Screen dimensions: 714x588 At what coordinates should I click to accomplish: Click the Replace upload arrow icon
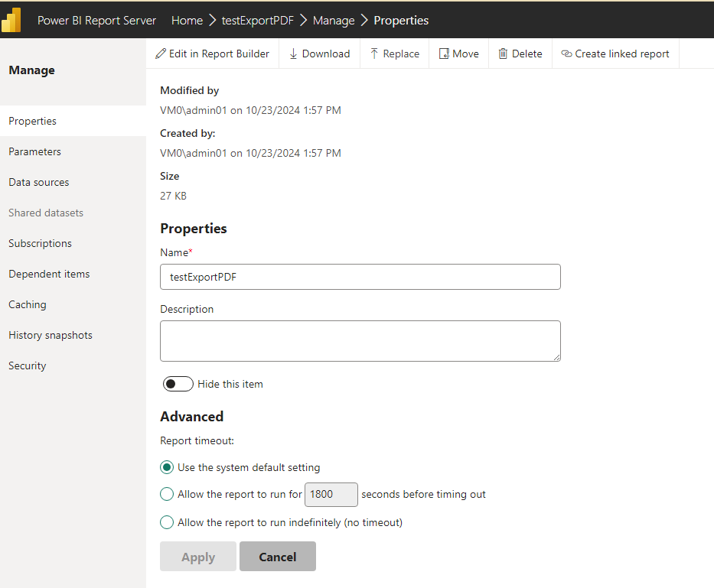374,54
